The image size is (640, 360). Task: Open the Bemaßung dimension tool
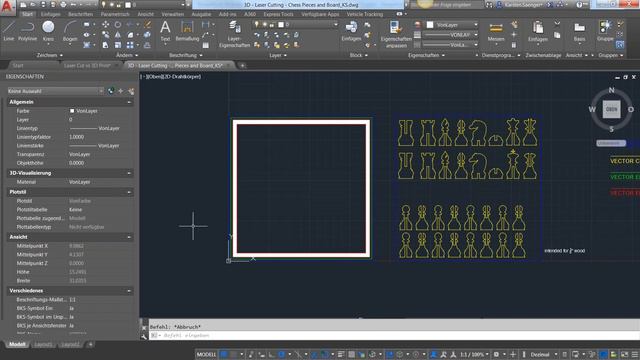187,31
